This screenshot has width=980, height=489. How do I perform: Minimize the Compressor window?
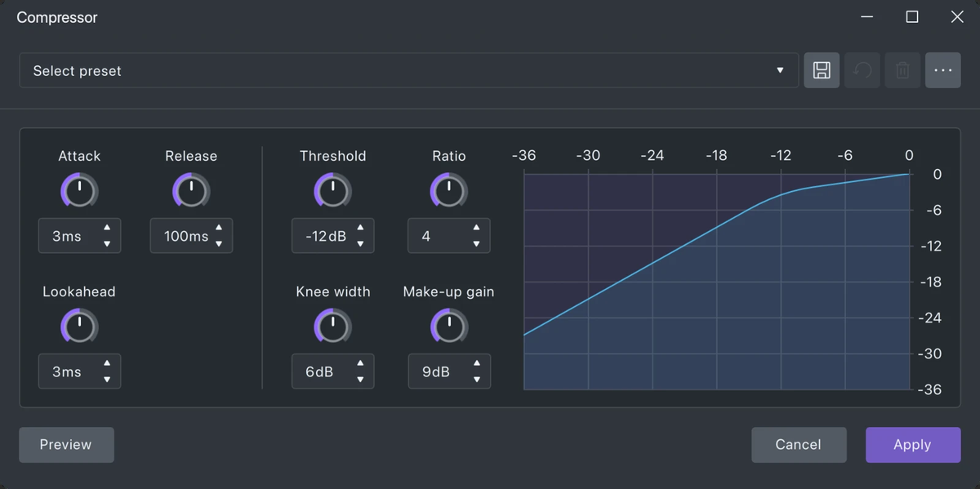[867, 17]
